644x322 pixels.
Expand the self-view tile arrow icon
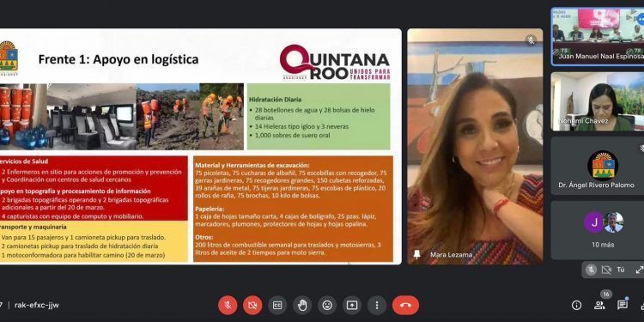[639, 270]
